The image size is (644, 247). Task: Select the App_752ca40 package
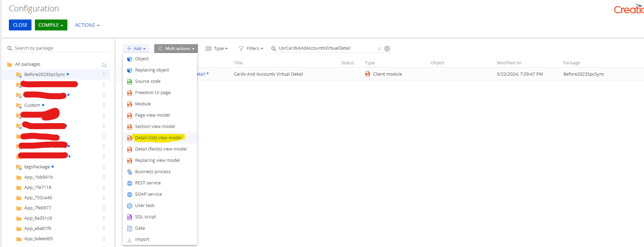tap(38, 197)
